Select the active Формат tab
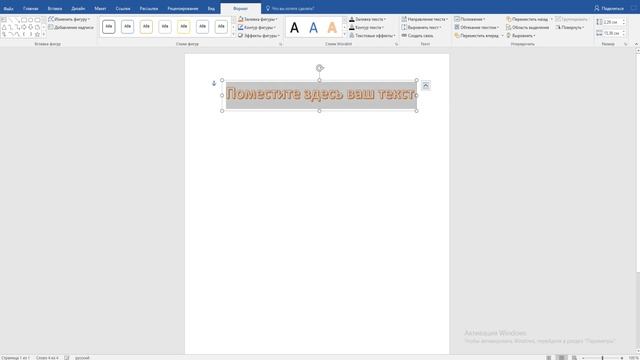Screen dimensions: 640x360 [240, 8]
